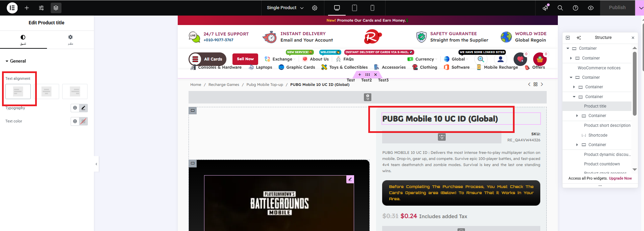Click the Preview Changes eye icon

pyautogui.click(x=591, y=8)
